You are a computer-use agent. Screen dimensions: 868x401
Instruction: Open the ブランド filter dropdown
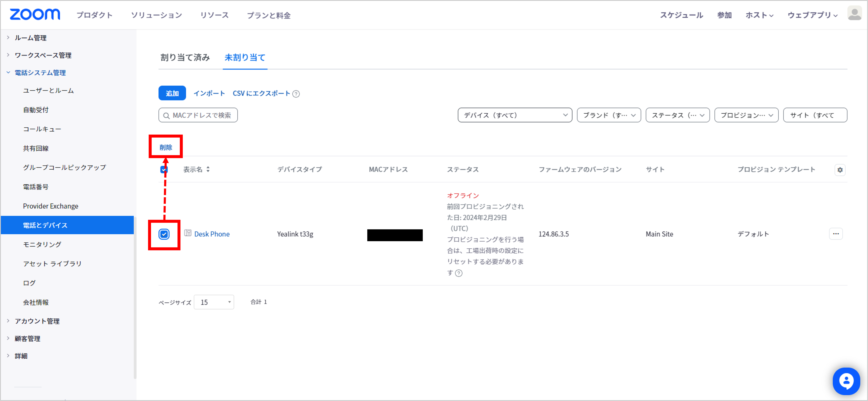[x=609, y=115]
